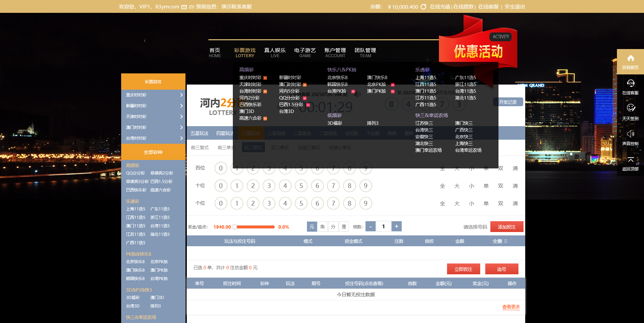Increase multiplier with the plus button
644x323 pixels.
click(x=396, y=226)
